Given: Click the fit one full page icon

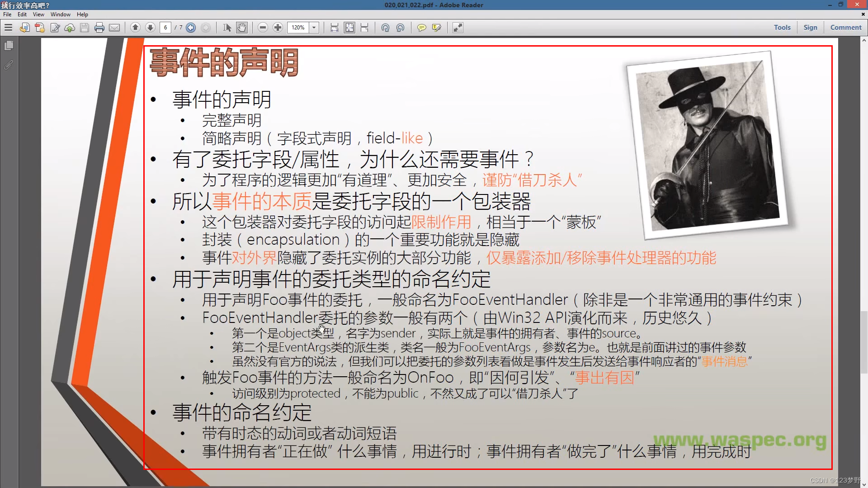Looking at the screenshot, I should pyautogui.click(x=349, y=28).
